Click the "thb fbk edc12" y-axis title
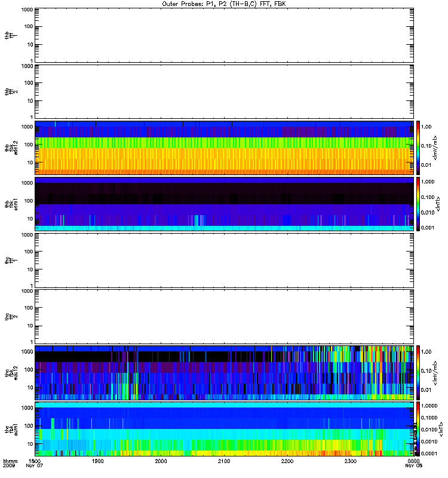 point(11,148)
